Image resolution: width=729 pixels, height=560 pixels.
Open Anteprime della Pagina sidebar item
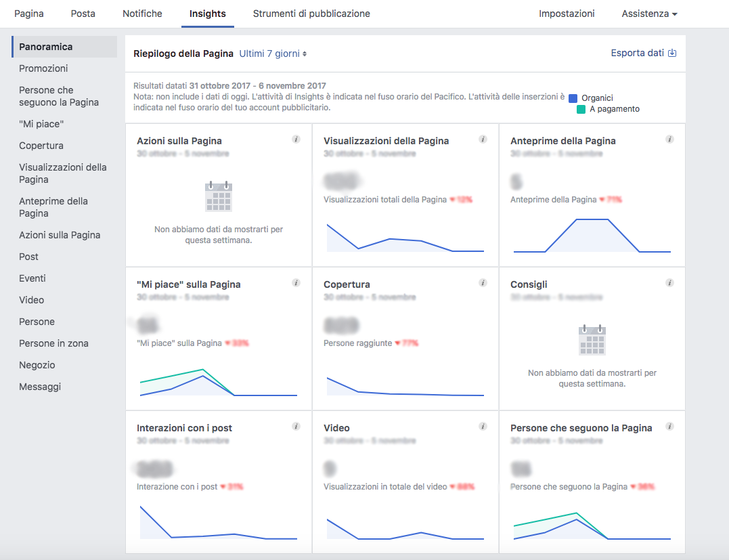(x=53, y=207)
